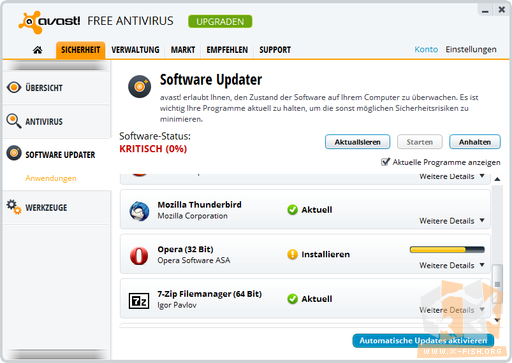Viewport: 512px width, 363px height.
Task: Expand Weitere Details of partially hidden top entry
Action: (452, 176)
